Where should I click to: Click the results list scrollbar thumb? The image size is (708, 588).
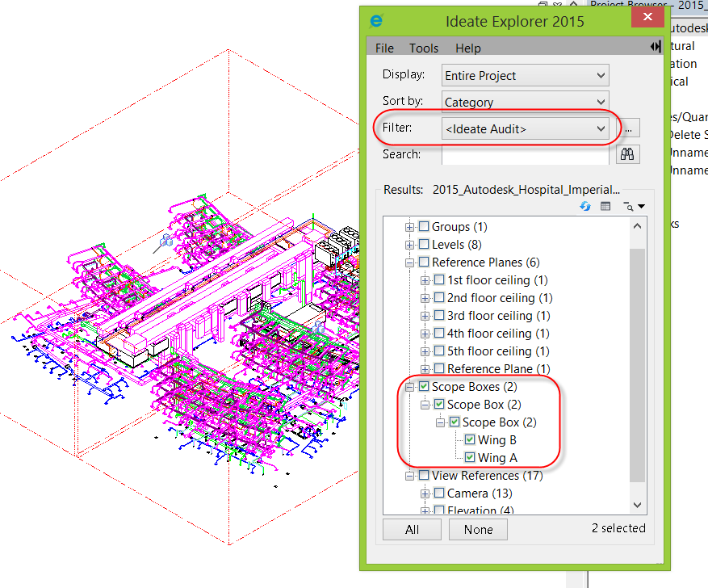pos(637,365)
